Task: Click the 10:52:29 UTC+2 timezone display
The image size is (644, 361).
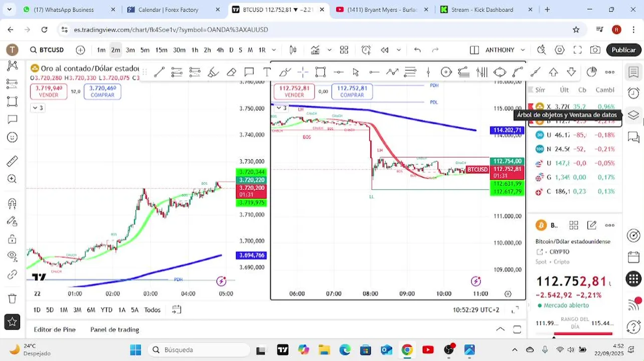Action: click(x=476, y=310)
